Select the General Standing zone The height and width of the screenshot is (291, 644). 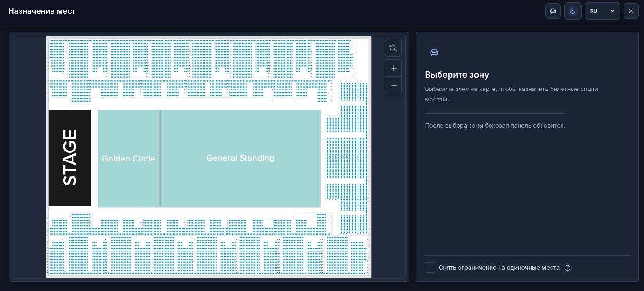click(x=240, y=159)
